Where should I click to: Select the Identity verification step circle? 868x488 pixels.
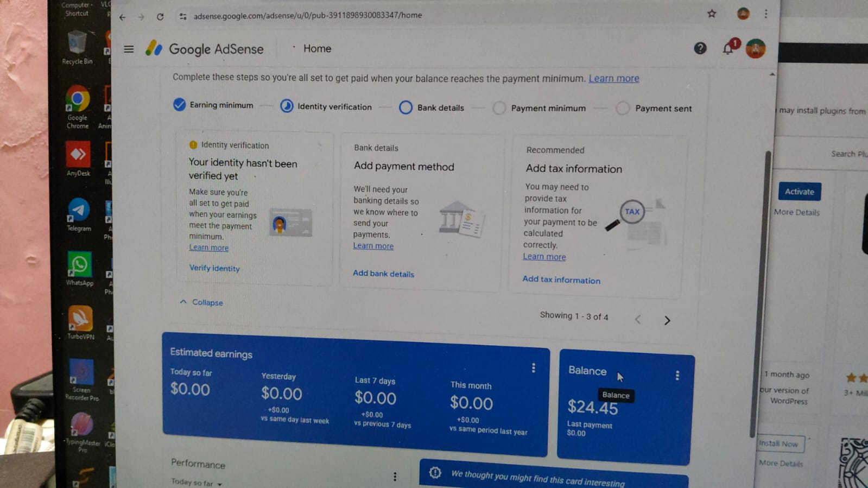coord(287,106)
